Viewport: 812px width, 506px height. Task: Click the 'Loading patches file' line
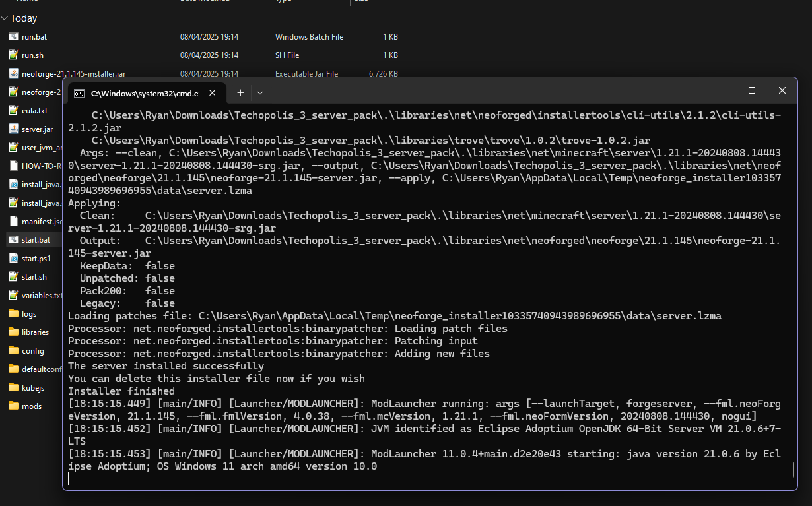point(395,316)
